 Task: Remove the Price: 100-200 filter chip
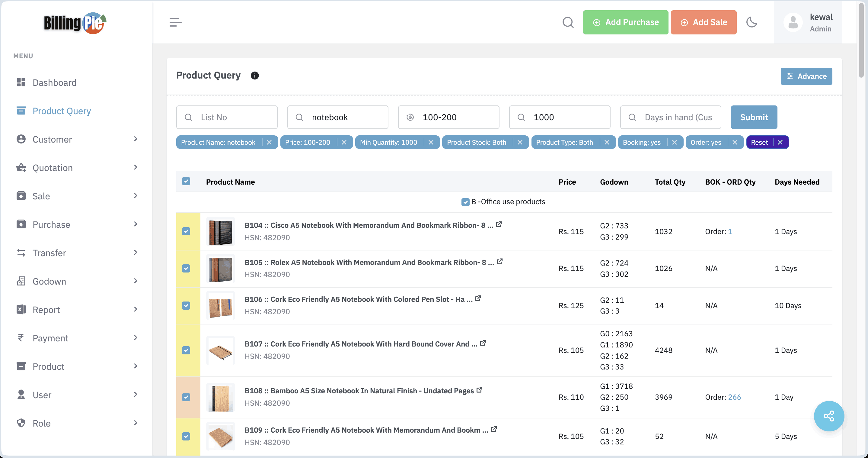pos(344,142)
